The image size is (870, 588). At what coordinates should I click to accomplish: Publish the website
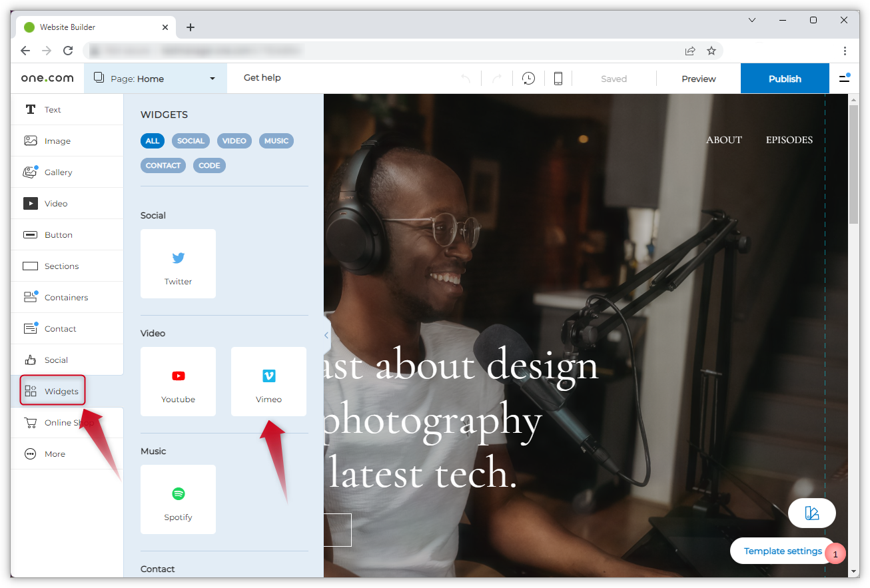tap(784, 78)
